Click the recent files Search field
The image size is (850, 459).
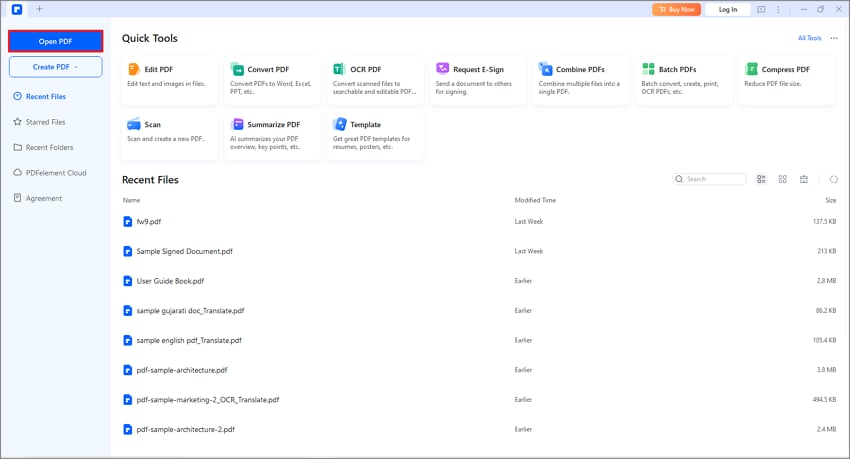click(709, 179)
